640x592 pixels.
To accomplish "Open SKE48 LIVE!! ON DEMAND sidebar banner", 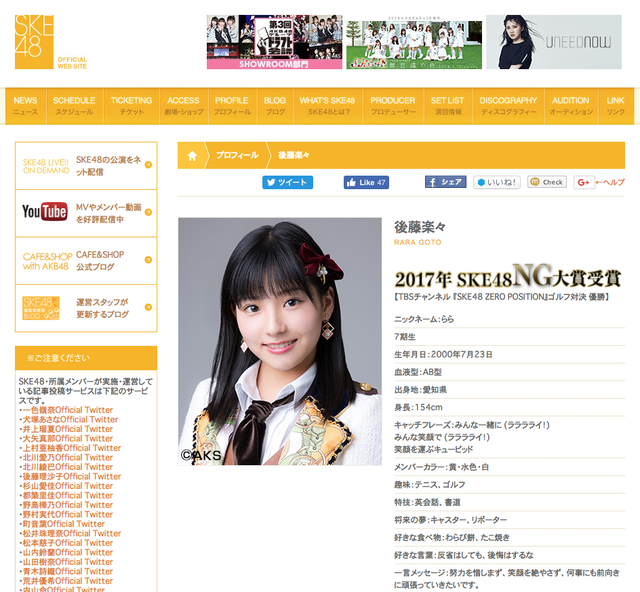I will coord(86,165).
